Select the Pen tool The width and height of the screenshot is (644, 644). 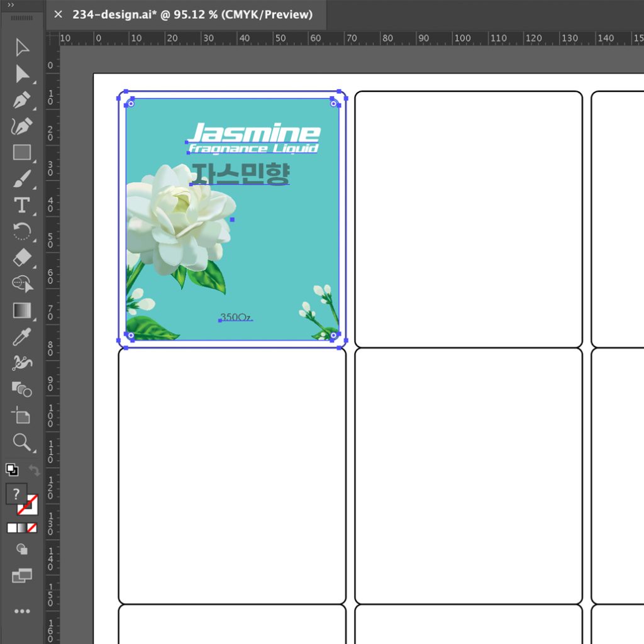[22, 100]
